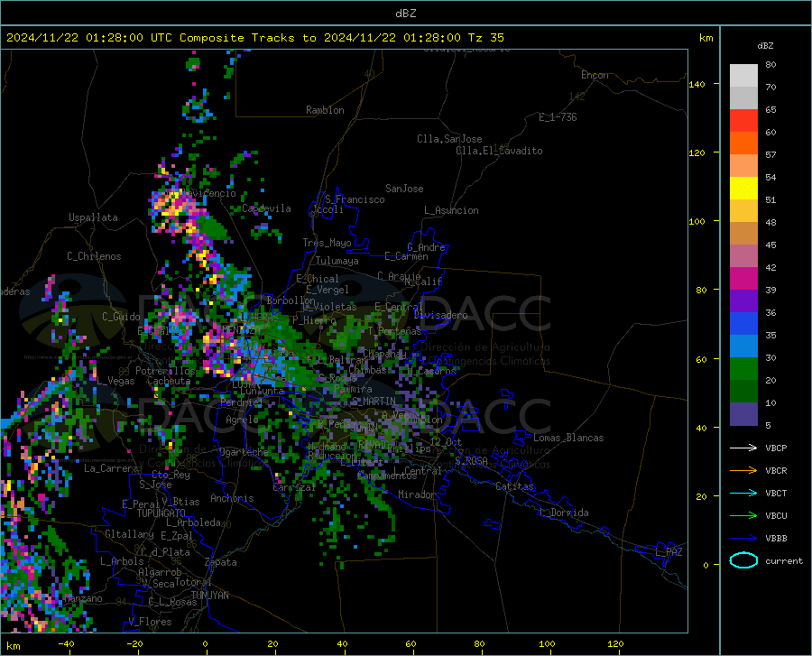Click the Catitas map label
Viewport: 812px width, 656px height.
point(514,486)
